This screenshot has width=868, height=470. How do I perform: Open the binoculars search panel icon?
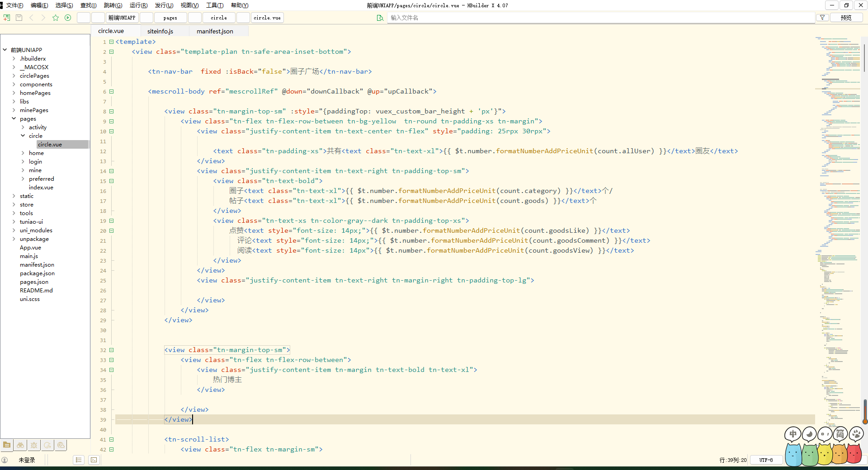click(20, 445)
